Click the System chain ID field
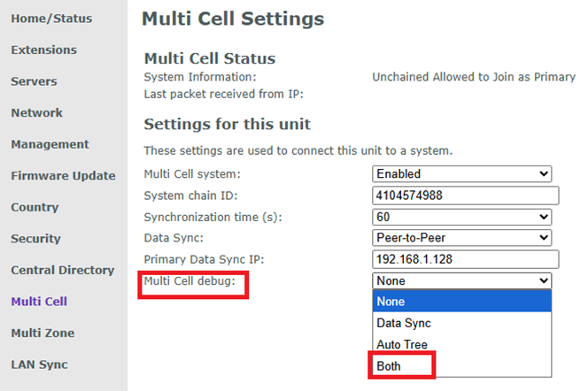Image resolution: width=588 pixels, height=391 pixels. click(x=466, y=195)
